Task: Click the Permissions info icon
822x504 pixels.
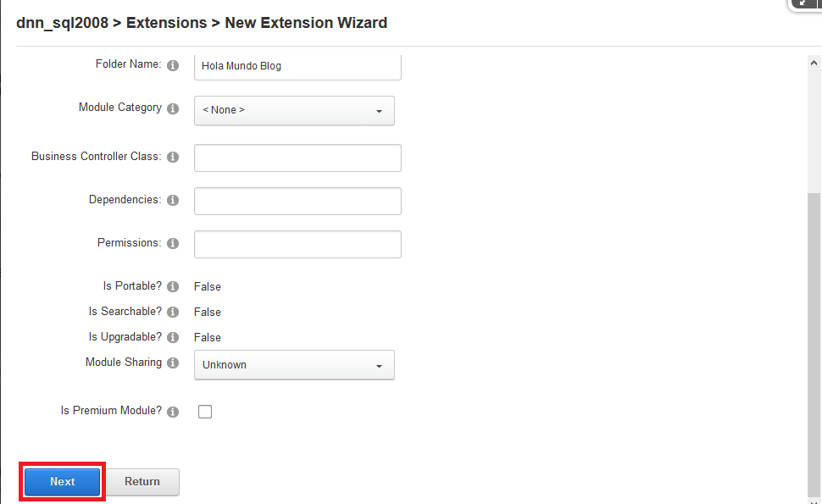Action: pos(173,244)
